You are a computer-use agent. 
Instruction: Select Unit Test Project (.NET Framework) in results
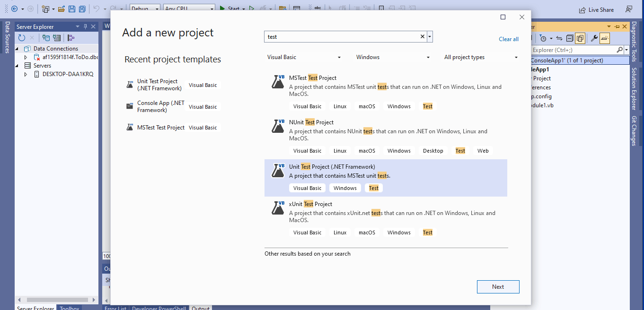[x=386, y=178]
